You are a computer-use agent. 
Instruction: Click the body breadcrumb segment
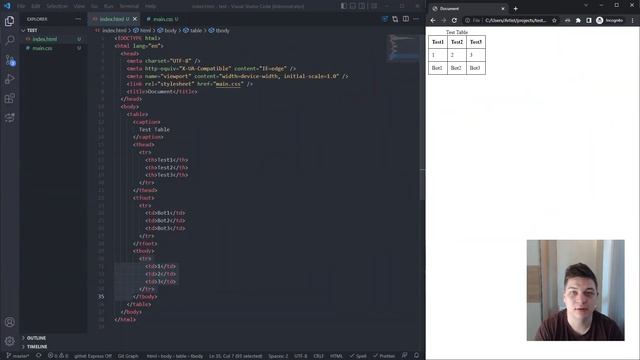point(167,31)
